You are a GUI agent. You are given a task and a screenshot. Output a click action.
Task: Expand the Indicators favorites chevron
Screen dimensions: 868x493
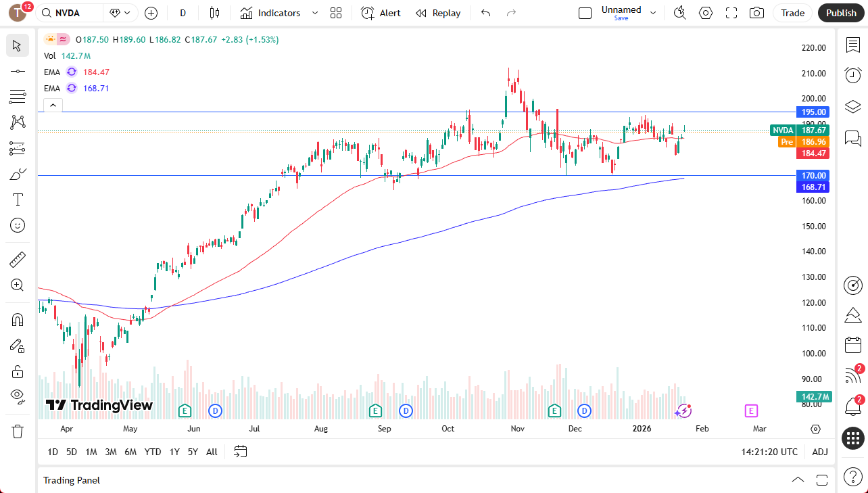314,13
